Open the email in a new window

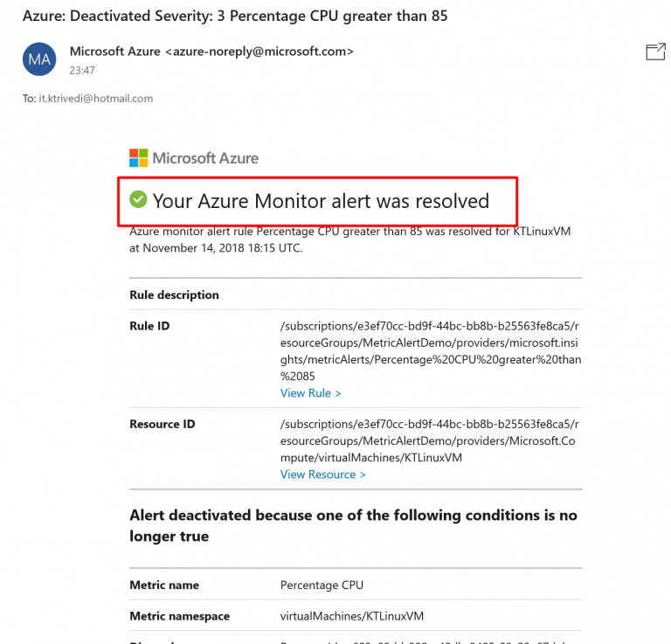pyautogui.click(x=655, y=52)
